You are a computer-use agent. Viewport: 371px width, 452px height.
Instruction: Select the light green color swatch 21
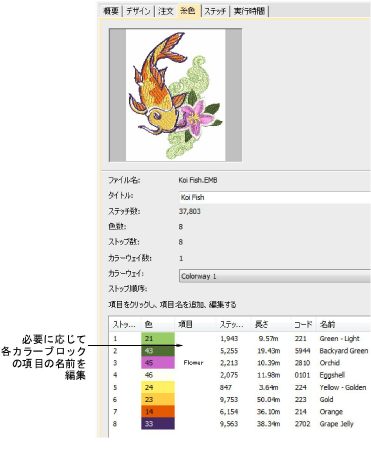158,338
